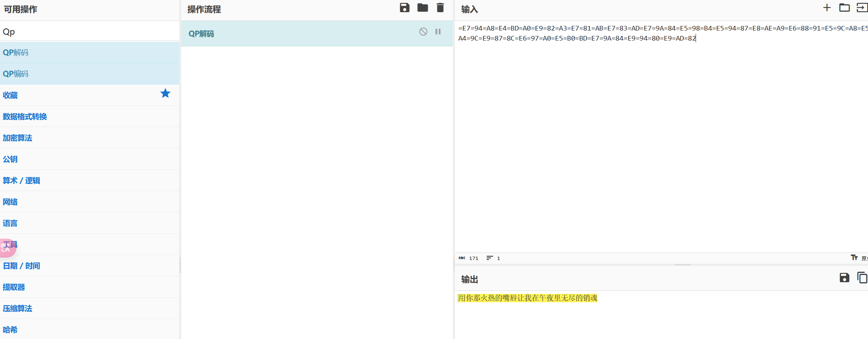Expand the 压缩算法 category
This screenshot has width=868, height=339.
tap(18, 308)
